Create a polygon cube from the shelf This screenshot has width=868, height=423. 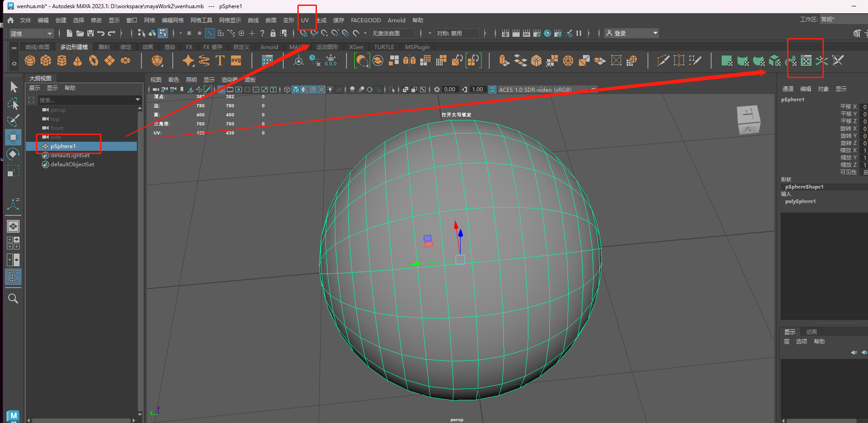click(x=46, y=60)
